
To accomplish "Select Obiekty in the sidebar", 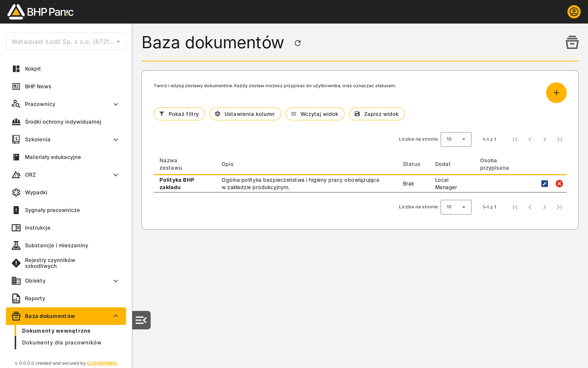I will tap(35, 281).
